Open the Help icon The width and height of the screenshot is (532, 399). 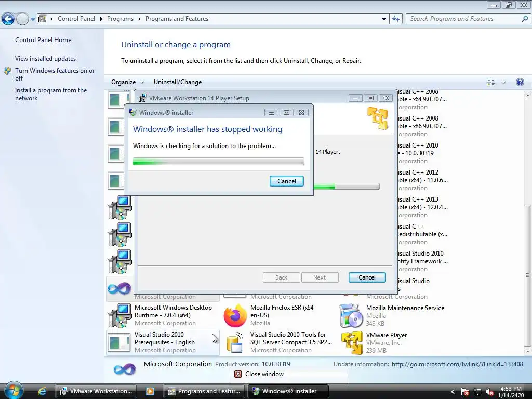pyautogui.click(x=520, y=82)
